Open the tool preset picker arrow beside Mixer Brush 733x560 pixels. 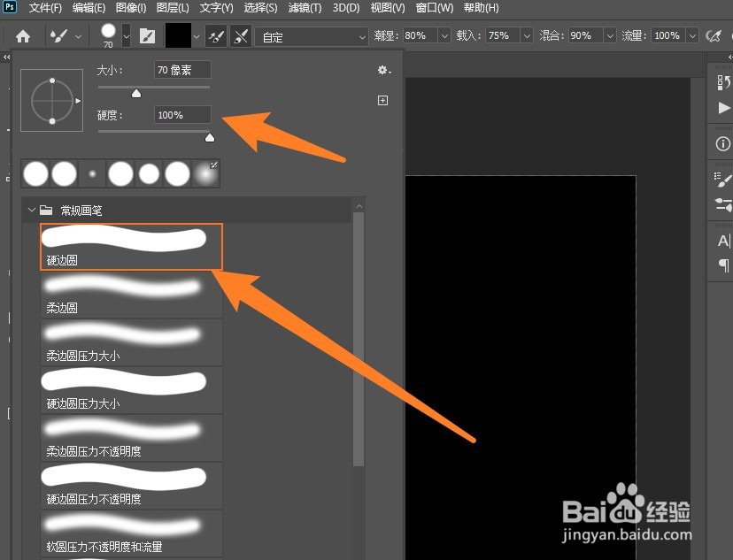click(x=78, y=36)
